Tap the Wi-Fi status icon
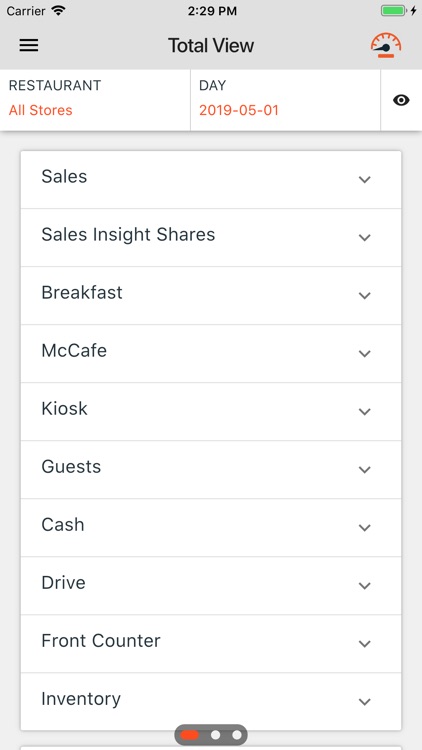This screenshot has height=750, width=422. pyautogui.click(x=58, y=11)
